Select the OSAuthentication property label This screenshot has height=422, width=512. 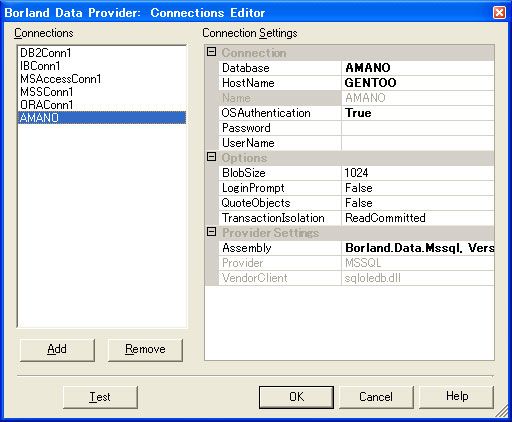tap(280, 113)
